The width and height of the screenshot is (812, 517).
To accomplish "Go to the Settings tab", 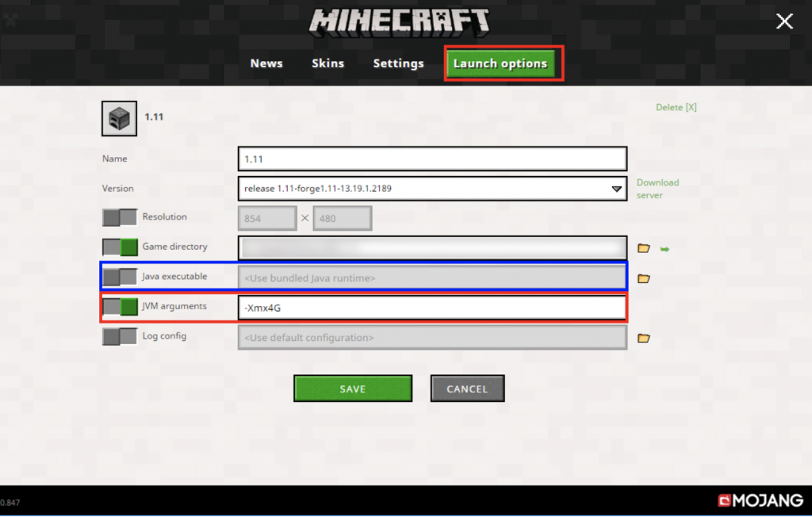I will click(398, 63).
